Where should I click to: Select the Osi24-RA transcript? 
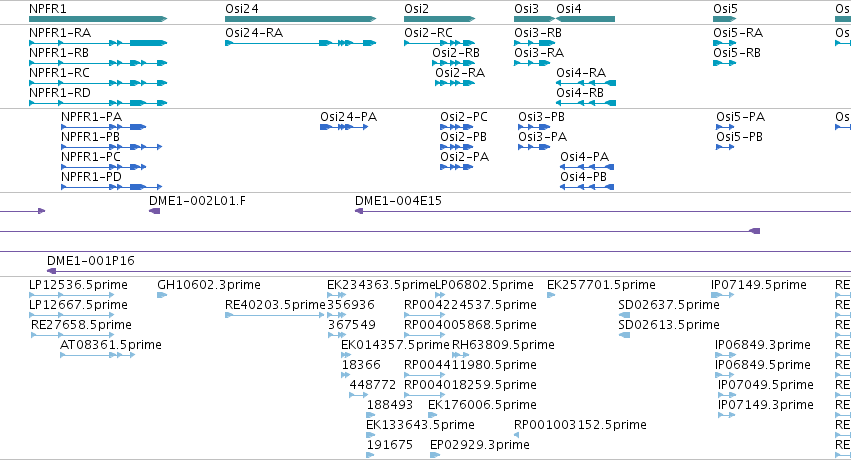[254, 33]
